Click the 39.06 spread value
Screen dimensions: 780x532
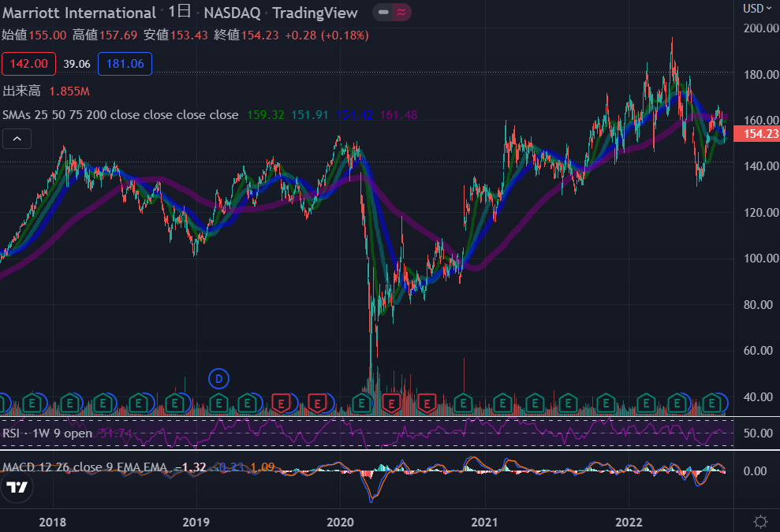(x=77, y=64)
